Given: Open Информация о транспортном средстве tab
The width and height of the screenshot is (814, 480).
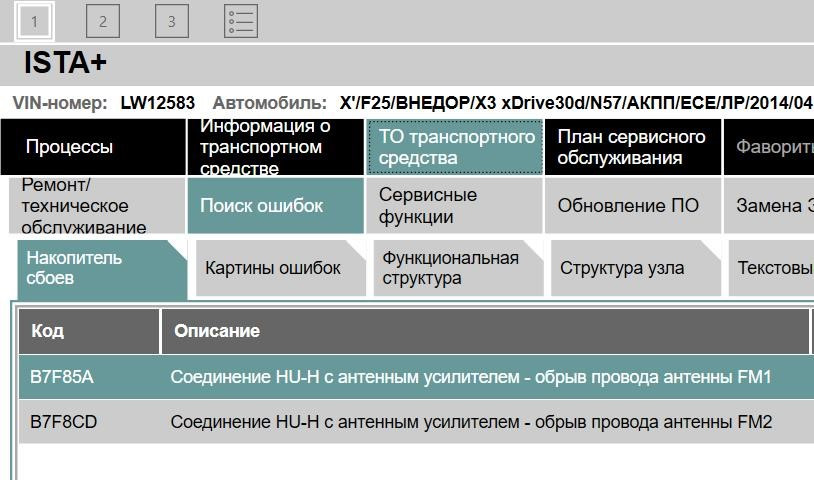Looking at the screenshot, I should 275,147.
